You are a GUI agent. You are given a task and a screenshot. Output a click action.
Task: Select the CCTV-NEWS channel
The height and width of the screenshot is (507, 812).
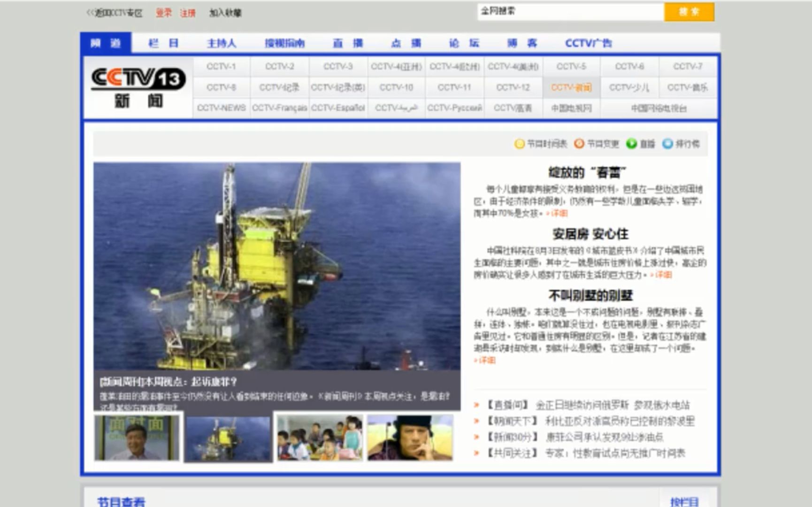pyautogui.click(x=221, y=108)
